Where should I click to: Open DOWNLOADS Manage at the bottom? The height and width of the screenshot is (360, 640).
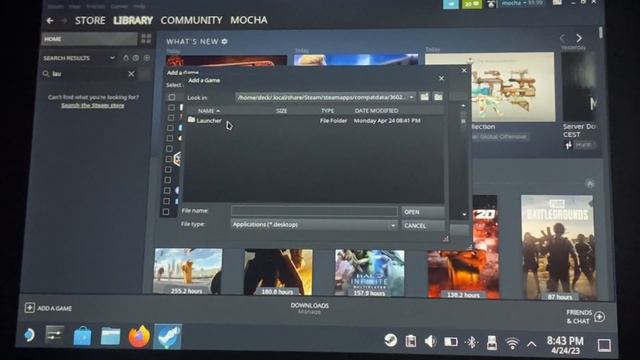pos(309,308)
